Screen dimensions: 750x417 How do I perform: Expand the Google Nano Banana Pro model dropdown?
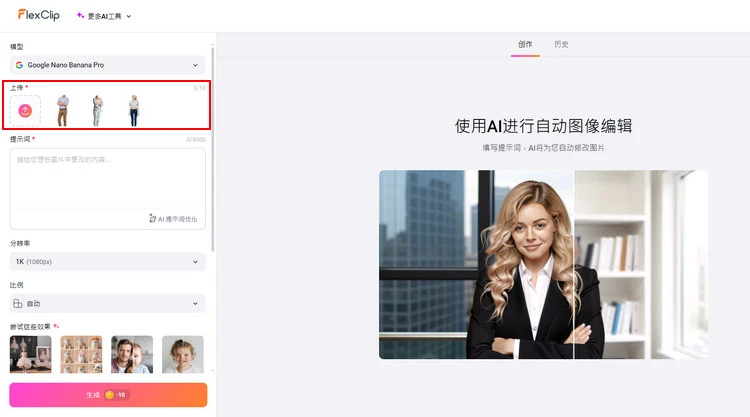(x=107, y=65)
